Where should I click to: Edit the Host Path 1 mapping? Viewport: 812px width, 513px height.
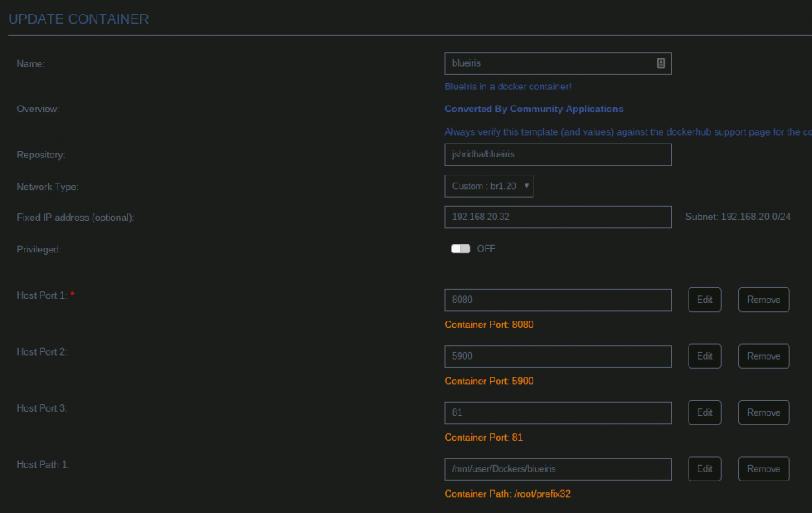[x=704, y=469]
